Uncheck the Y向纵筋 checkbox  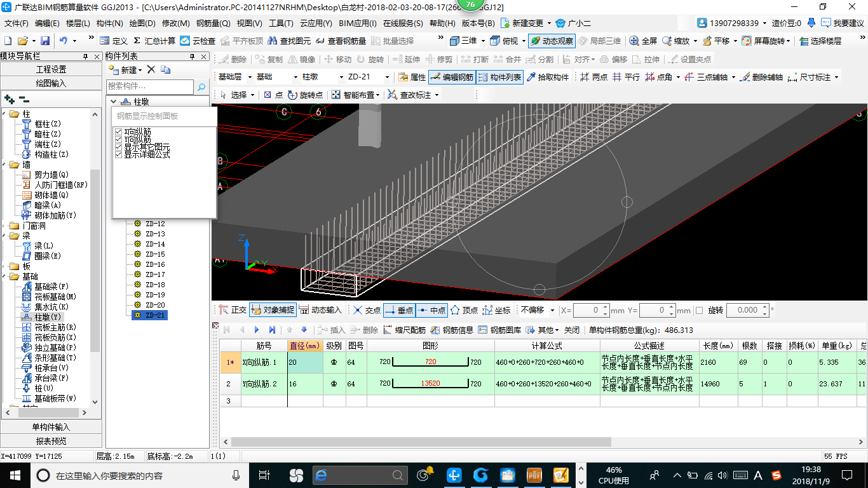118,139
